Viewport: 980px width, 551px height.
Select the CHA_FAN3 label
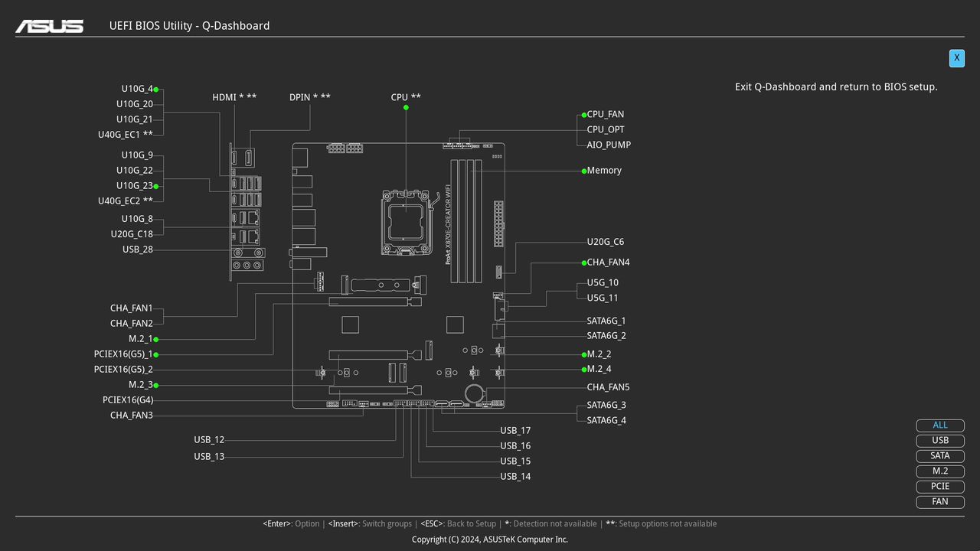pyautogui.click(x=132, y=416)
